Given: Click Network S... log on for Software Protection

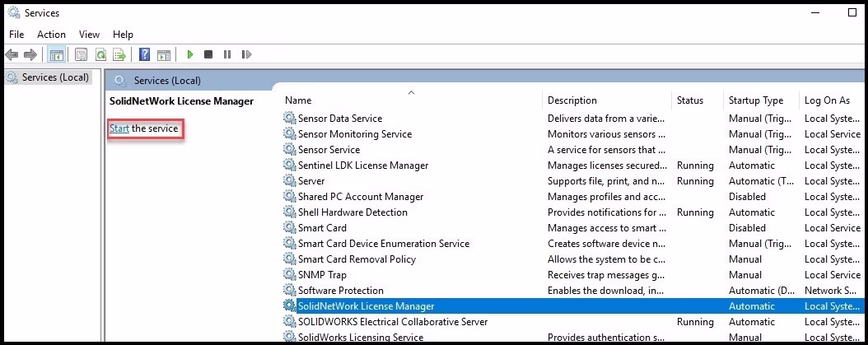Looking at the screenshot, I should point(832,291).
